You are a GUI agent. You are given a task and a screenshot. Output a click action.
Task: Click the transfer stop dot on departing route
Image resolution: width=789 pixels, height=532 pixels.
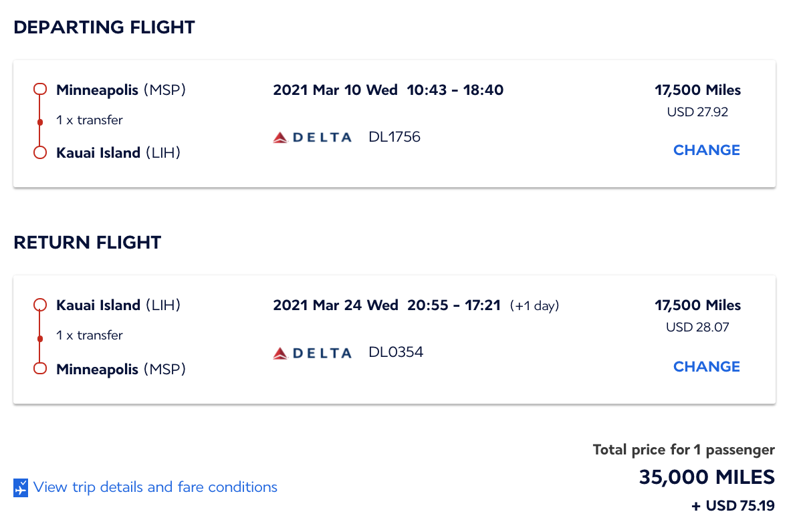tap(39, 120)
